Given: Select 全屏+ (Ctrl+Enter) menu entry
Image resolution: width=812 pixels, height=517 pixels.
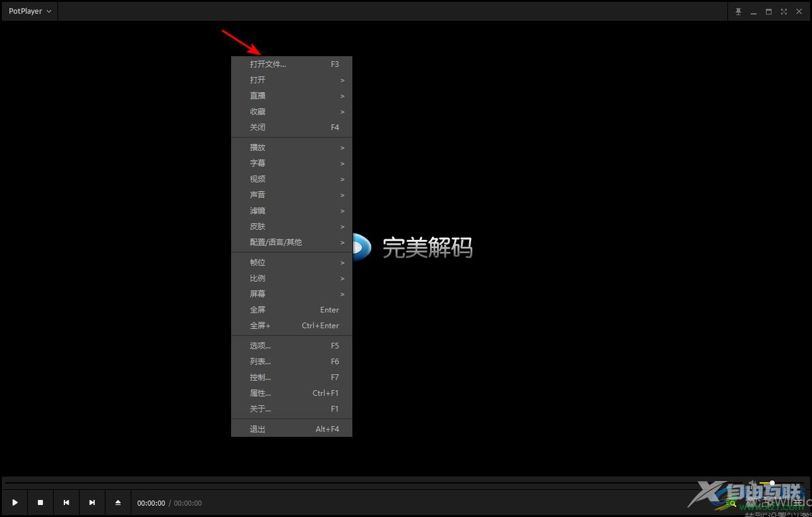Looking at the screenshot, I should (292, 326).
